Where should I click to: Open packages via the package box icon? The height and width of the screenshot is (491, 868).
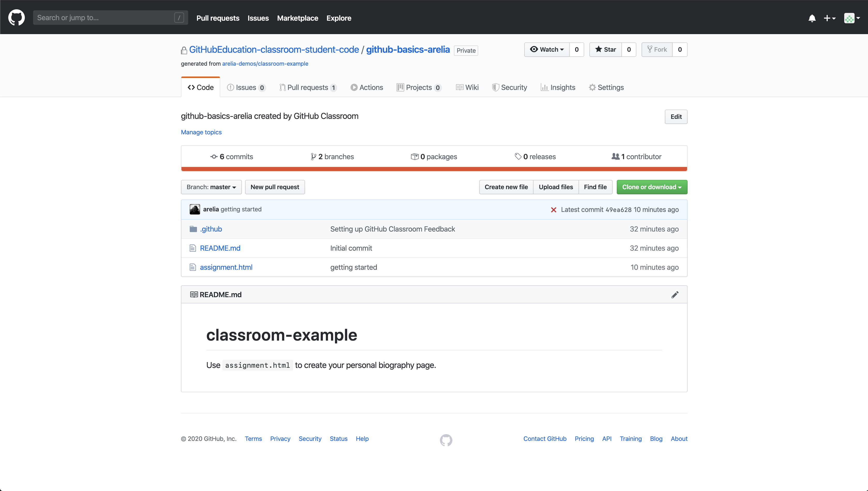415,156
